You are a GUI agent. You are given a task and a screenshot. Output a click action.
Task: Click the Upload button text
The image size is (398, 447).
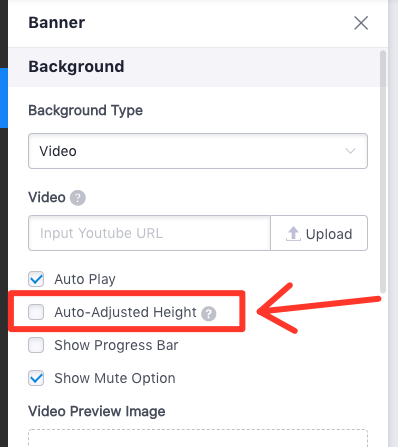pos(329,234)
